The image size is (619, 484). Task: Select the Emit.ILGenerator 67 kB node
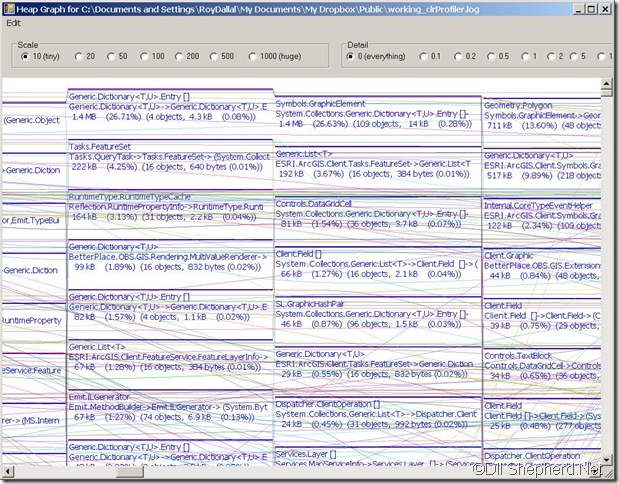[170, 415]
